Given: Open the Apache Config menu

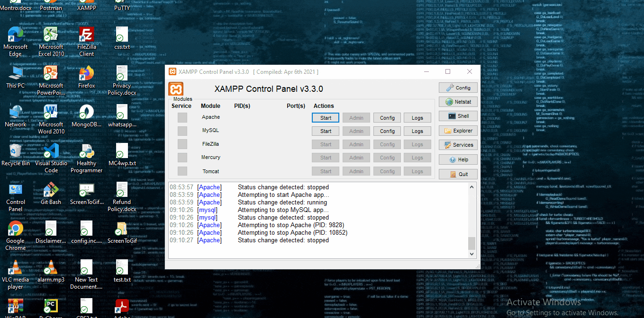Looking at the screenshot, I should [388, 117].
